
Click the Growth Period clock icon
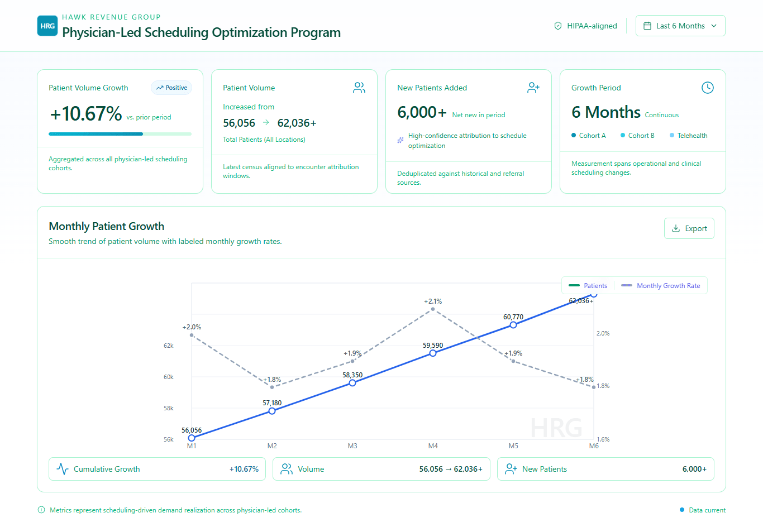coord(707,88)
